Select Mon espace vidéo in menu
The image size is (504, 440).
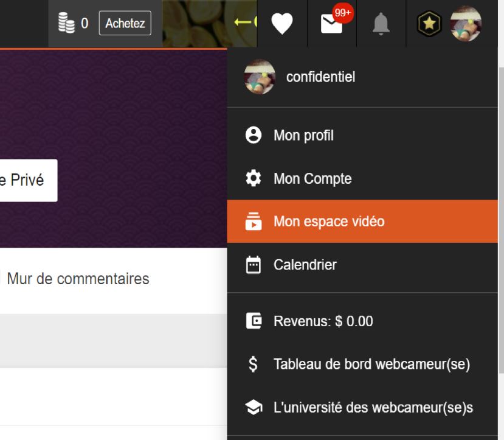[x=328, y=222]
